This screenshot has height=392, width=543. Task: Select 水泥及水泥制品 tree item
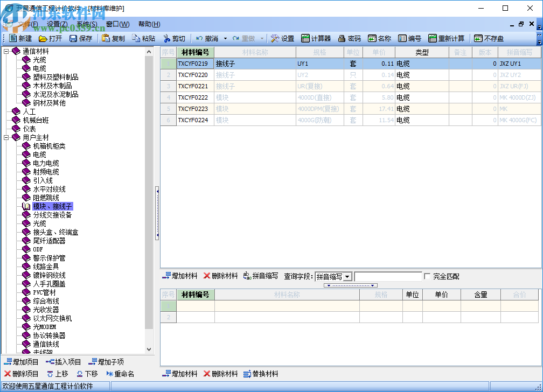click(x=55, y=95)
